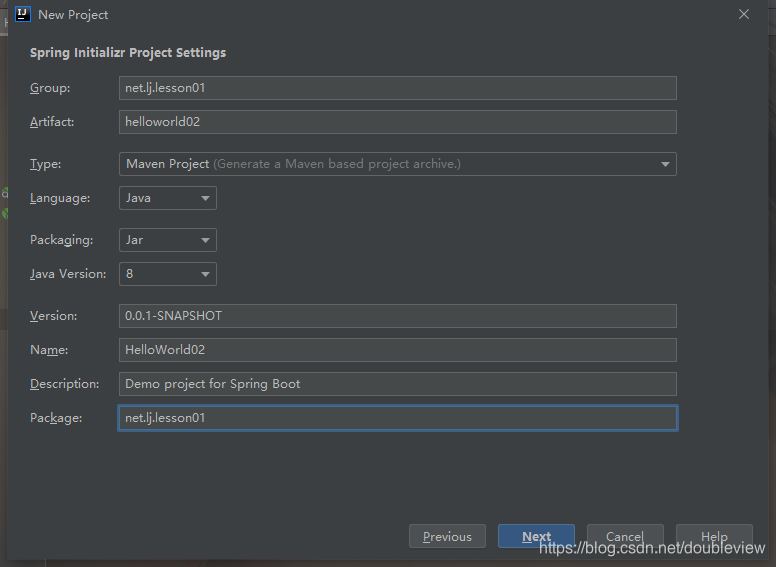The height and width of the screenshot is (567, 776).
Task: Click the Version label
Action: tap(53, 316)
